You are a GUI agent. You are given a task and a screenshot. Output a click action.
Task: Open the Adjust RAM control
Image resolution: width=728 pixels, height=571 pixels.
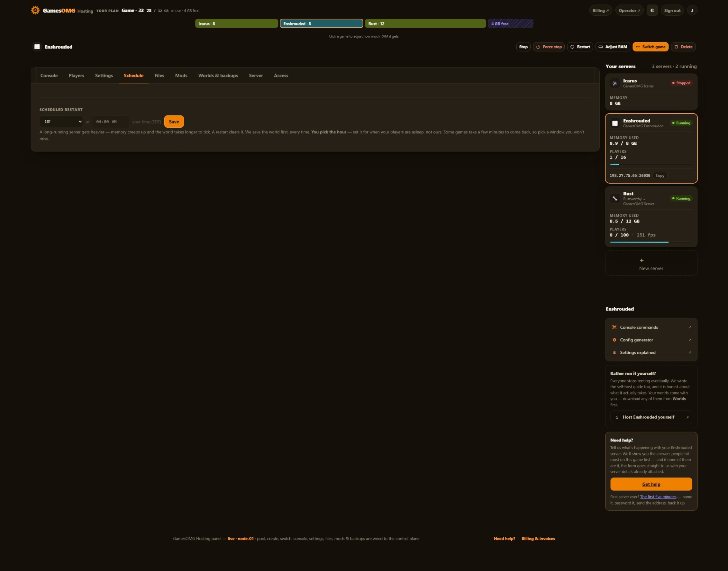click(x=613, y=47)
